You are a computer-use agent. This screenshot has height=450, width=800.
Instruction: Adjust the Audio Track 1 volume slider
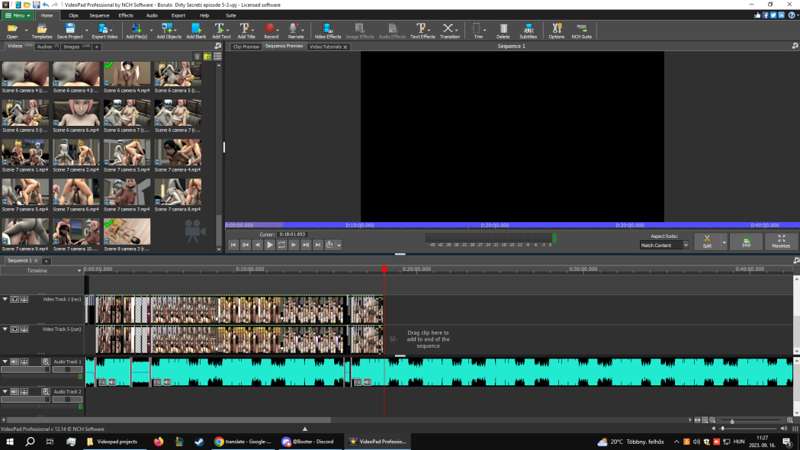[24, 370]
